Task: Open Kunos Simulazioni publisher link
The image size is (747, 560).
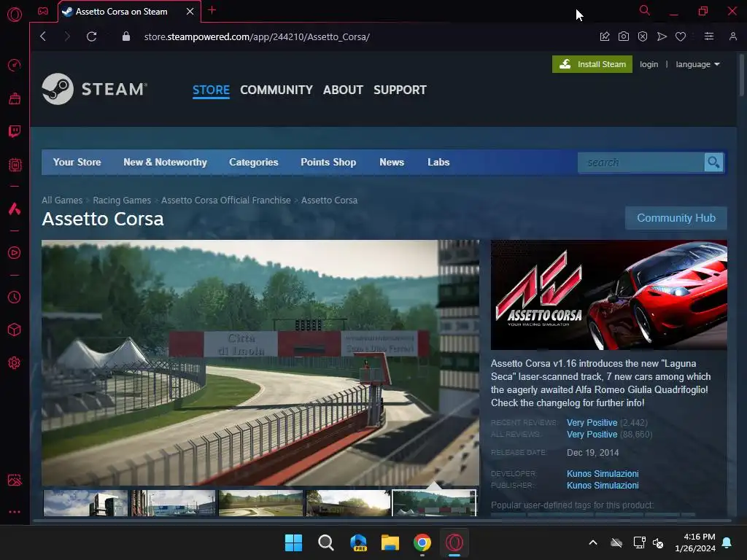Action: click(603, 485)
